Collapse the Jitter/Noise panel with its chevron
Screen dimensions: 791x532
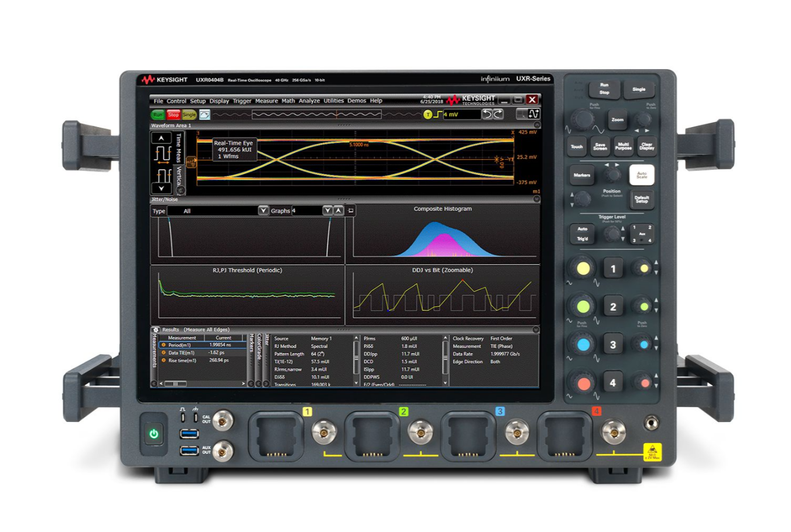pos(536,198)
